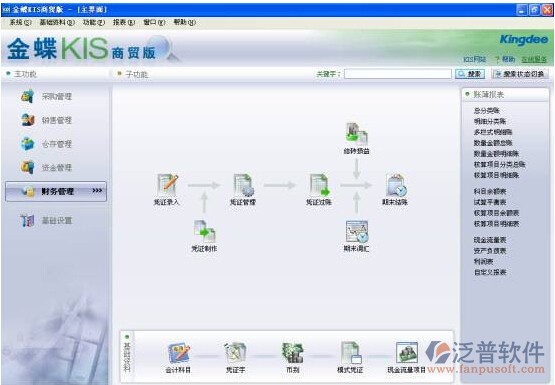Click the 关键字 keyword input field
Screen dimensions: 555x385
[x=398, y=74]
